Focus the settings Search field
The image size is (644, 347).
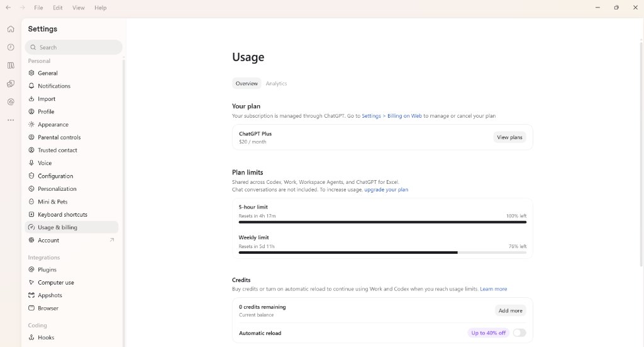(74, 47)
